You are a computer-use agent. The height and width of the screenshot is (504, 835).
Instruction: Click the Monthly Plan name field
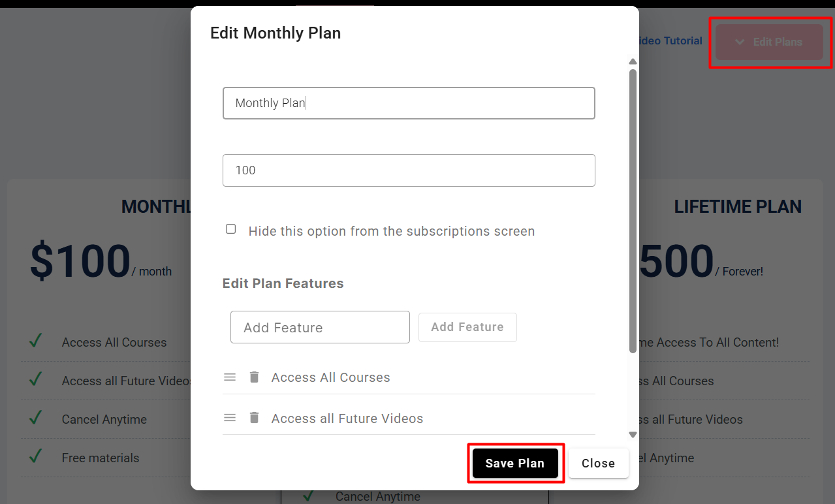409,103
